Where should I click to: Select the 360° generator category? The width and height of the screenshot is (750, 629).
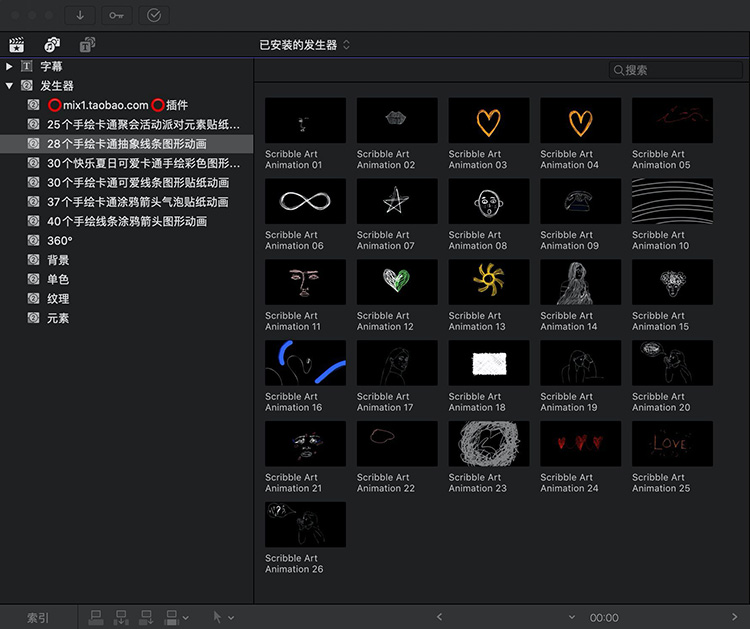126,241
